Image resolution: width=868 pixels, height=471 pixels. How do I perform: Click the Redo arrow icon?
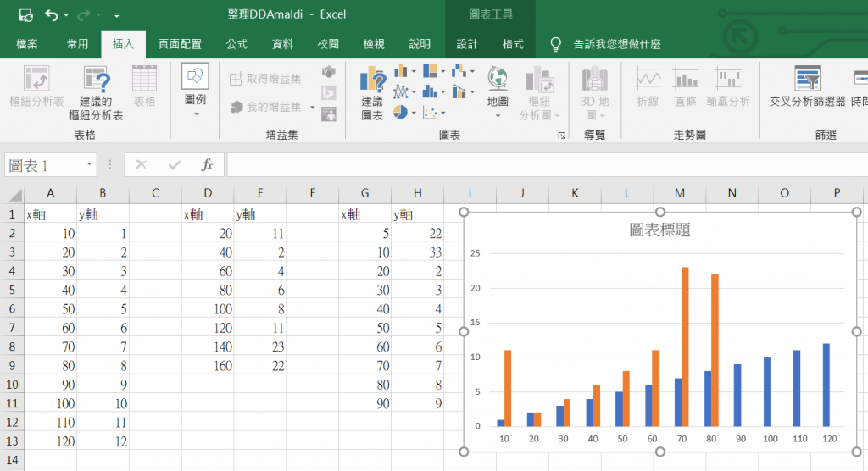click(x=84, y=15)
